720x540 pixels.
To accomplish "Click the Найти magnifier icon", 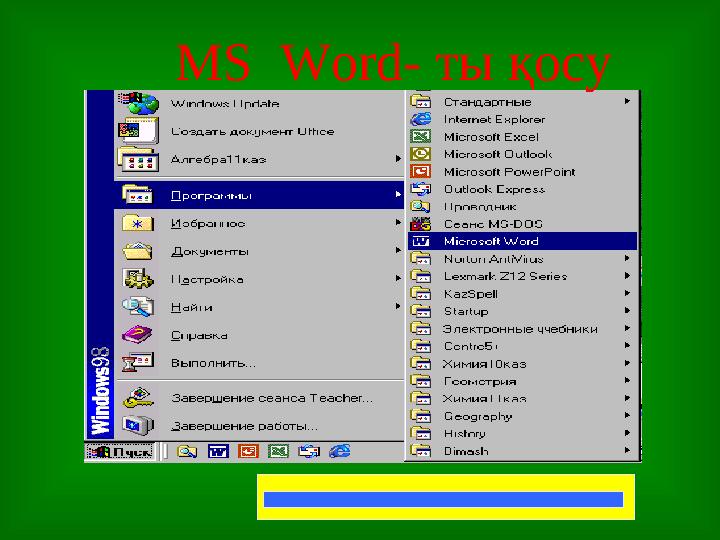I will pos(137,307).
